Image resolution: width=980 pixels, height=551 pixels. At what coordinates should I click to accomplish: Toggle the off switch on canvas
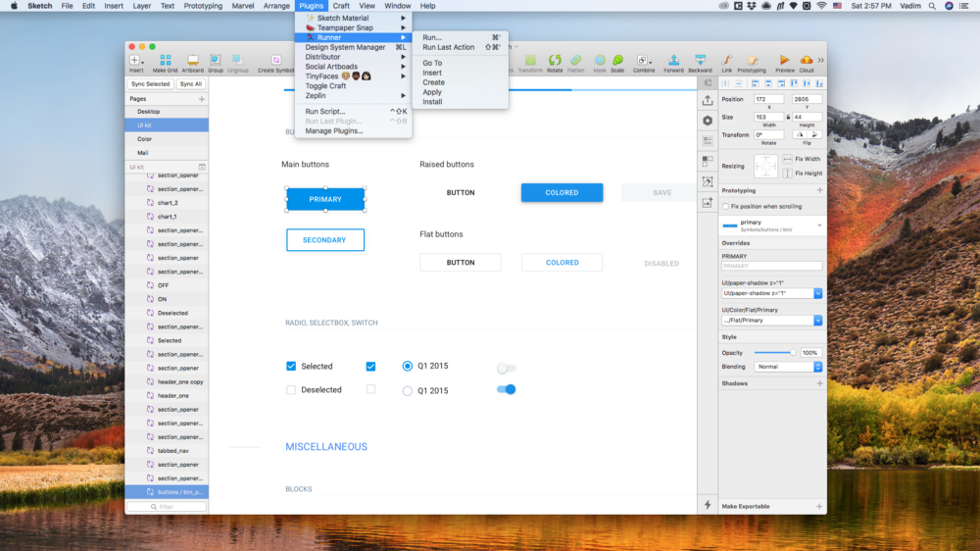pyautogui.click(x=507, y=369)
